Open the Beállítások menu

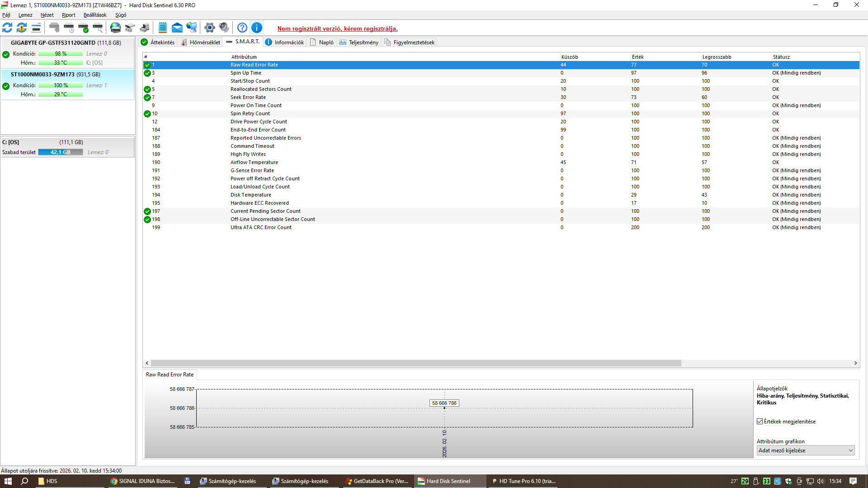coord(95,15)
